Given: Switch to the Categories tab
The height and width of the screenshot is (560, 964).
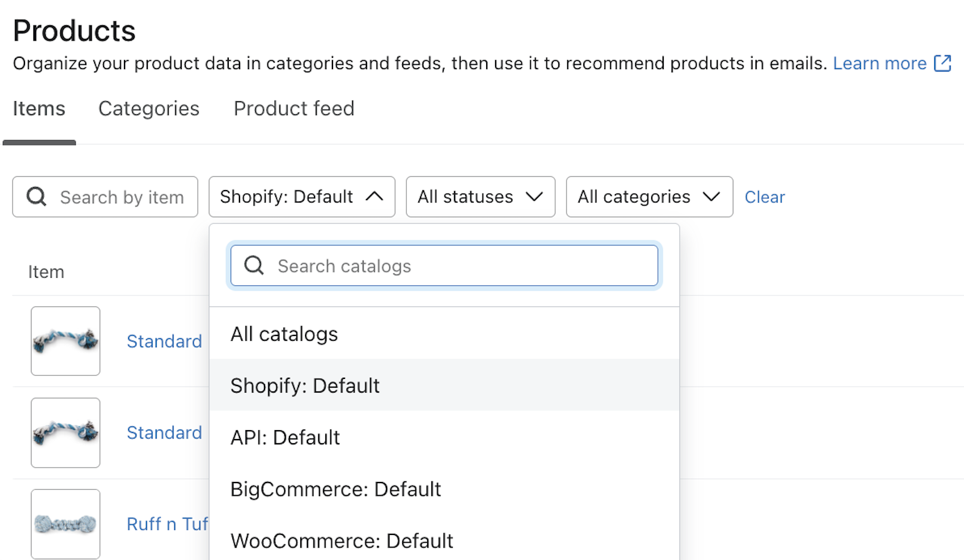Looking at the screenshot, I should [x=149, y=108].
